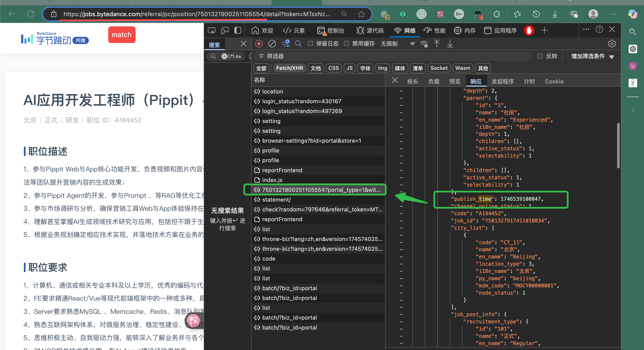
Task: Toggle the Socket request filter
Action: [x=439, y=68]
